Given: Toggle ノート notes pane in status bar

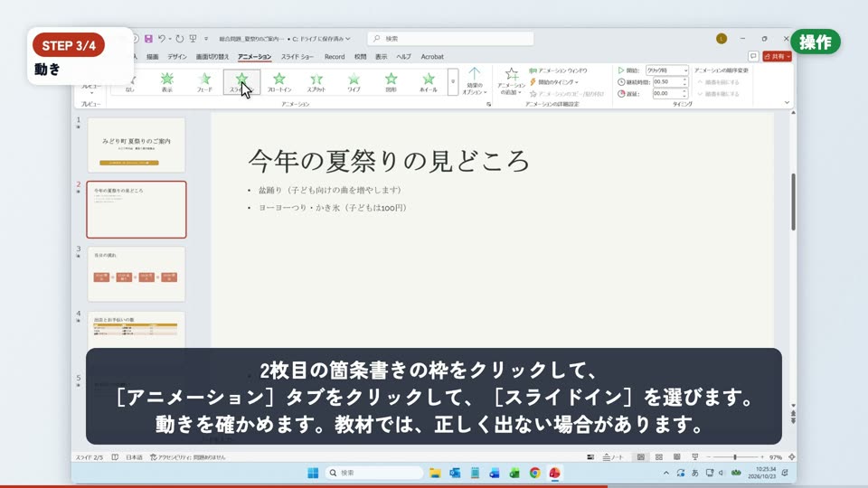Looking at the screenshot, I should click(x=613, y=457).
